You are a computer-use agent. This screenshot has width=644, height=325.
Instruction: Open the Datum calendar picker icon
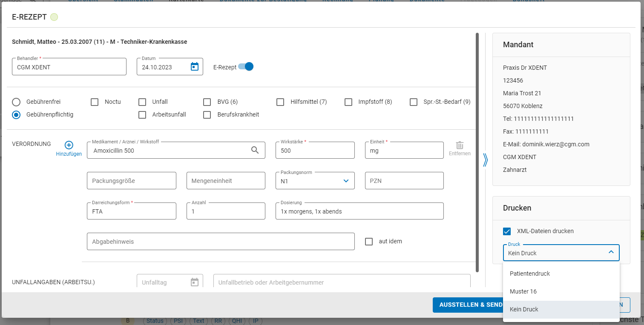coord(195,67)
